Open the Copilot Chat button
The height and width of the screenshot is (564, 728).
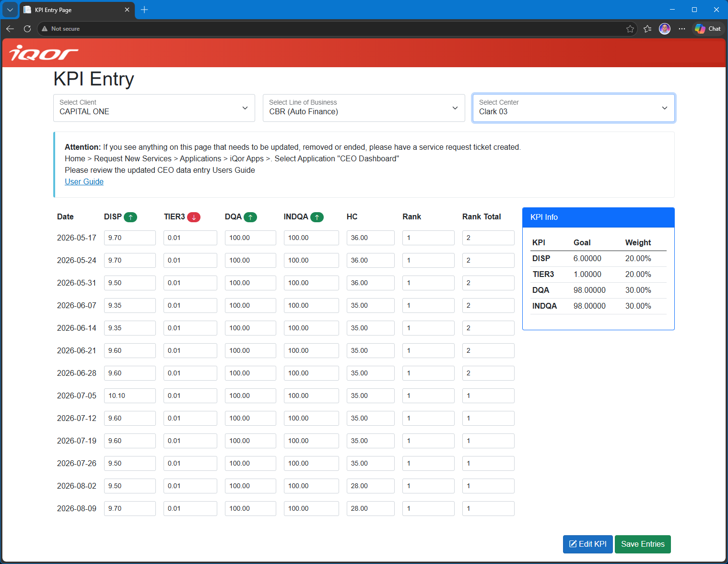(708, 29)
